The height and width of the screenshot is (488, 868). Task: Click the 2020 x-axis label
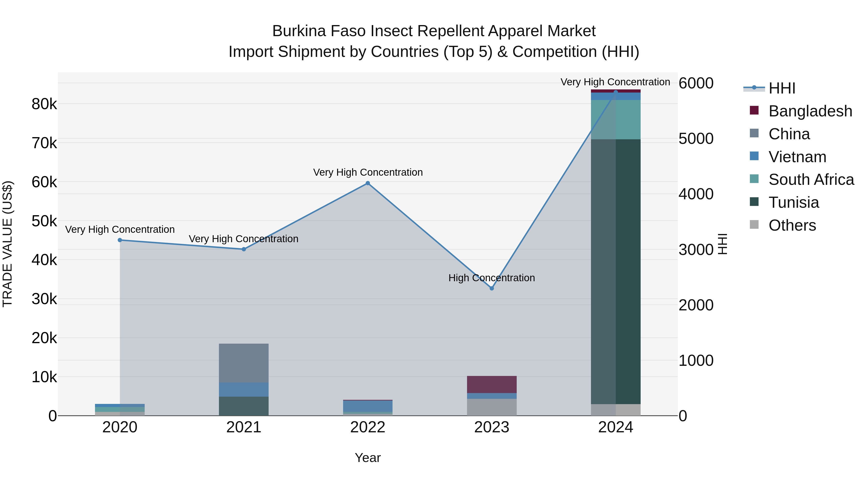click(x=120, y=427)
